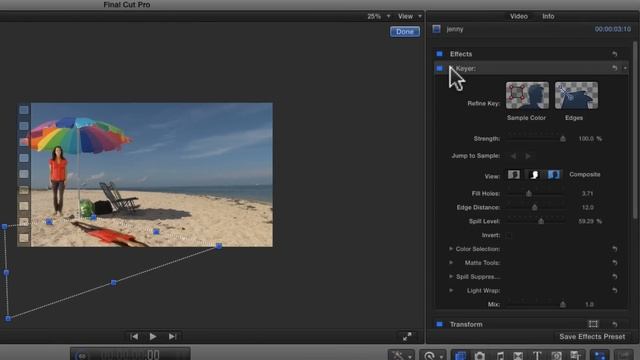Jump to next sample arrow
640x360 pixels.
tap(528, 156)
